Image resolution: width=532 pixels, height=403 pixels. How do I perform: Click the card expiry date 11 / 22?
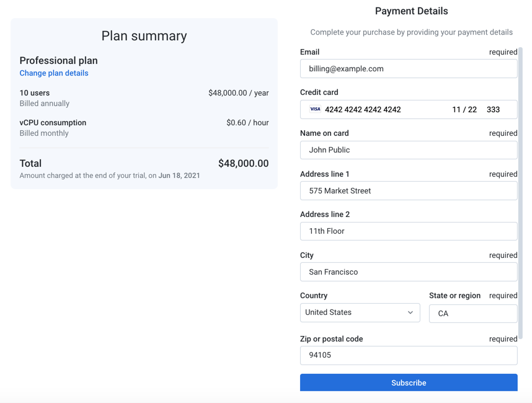point(464,110)
